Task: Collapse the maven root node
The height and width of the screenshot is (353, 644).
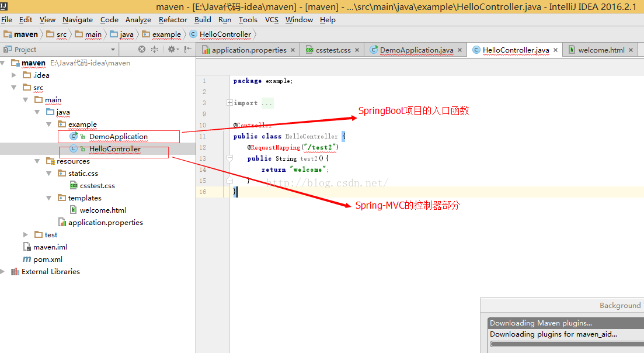Action: (3, 63)
